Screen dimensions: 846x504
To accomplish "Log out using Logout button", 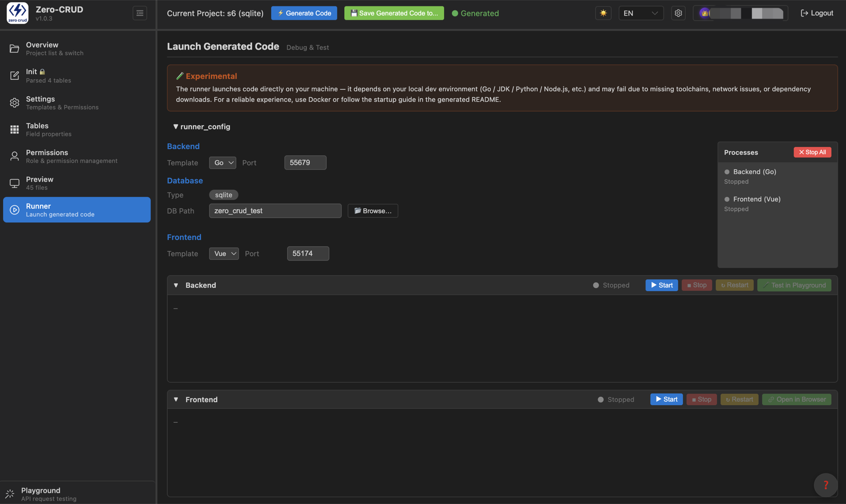I will click(x=817, y=13).
